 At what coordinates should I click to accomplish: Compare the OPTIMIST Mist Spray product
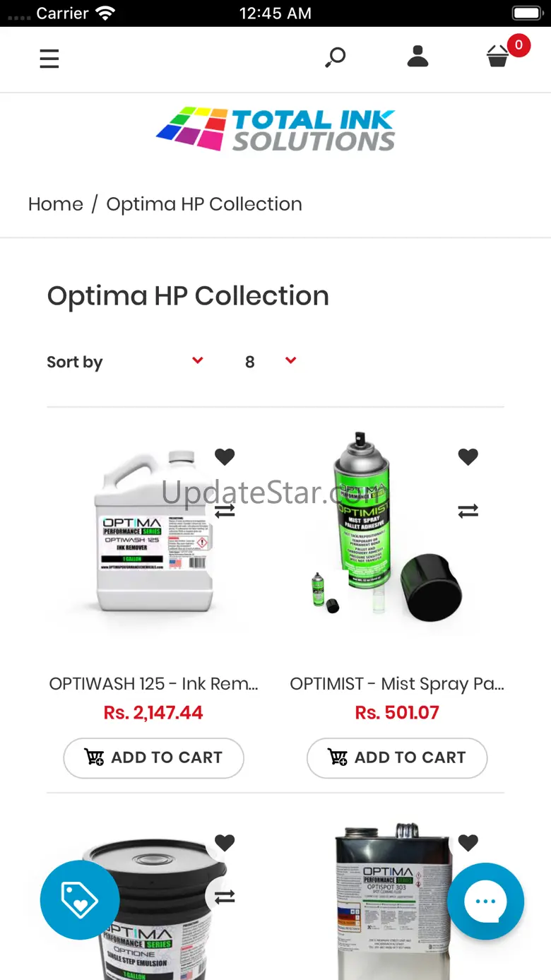click(x=468, y=510)
